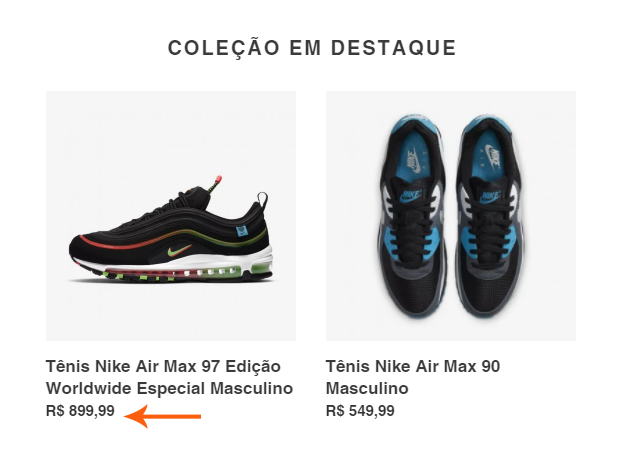The height and width of the screenshot is (460, 623).
Task: Select the R$ 899,99 price
Action: click(x=80, y=410)
